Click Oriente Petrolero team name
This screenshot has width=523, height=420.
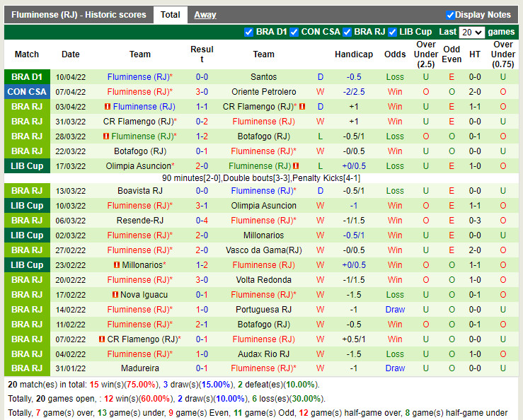tap(263, 92)
